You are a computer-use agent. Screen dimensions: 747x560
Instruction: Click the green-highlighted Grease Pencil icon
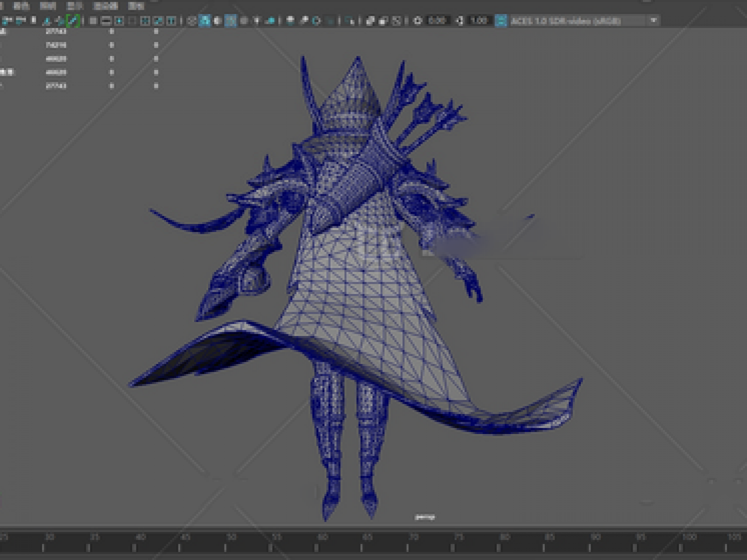click(73, 21)
